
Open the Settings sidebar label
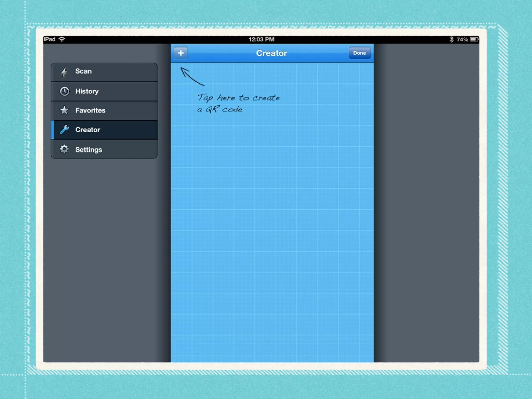click(x=89, y=150)
